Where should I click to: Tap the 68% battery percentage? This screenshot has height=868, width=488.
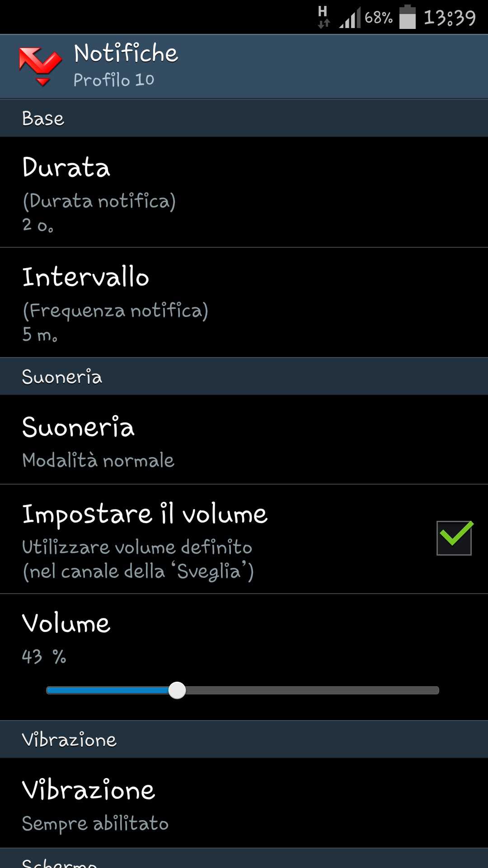379,18
